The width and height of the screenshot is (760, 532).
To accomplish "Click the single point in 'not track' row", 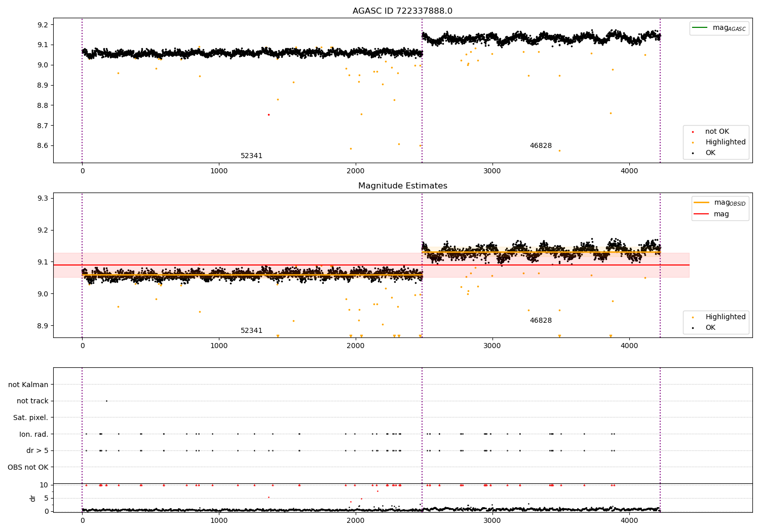I will click(106, 401).
